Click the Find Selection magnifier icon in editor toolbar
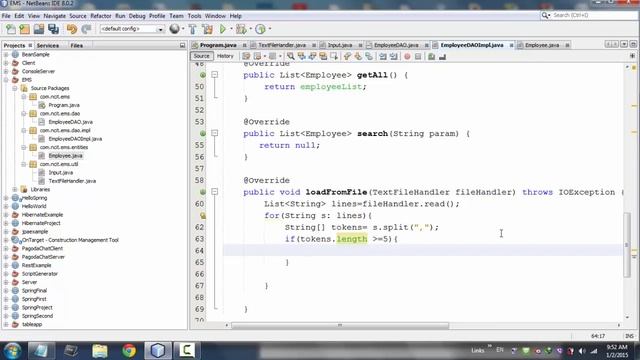This screenshot has width=640, height=360. point(290,56)
